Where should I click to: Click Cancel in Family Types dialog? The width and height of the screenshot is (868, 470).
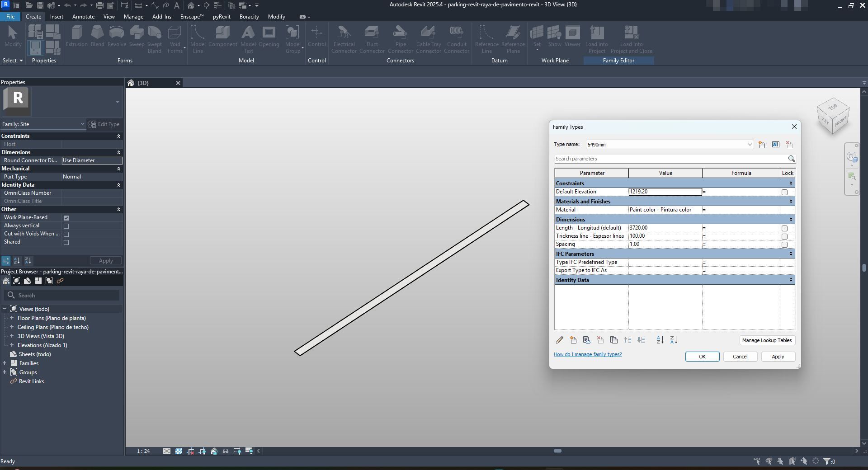(x=740, y=357)
